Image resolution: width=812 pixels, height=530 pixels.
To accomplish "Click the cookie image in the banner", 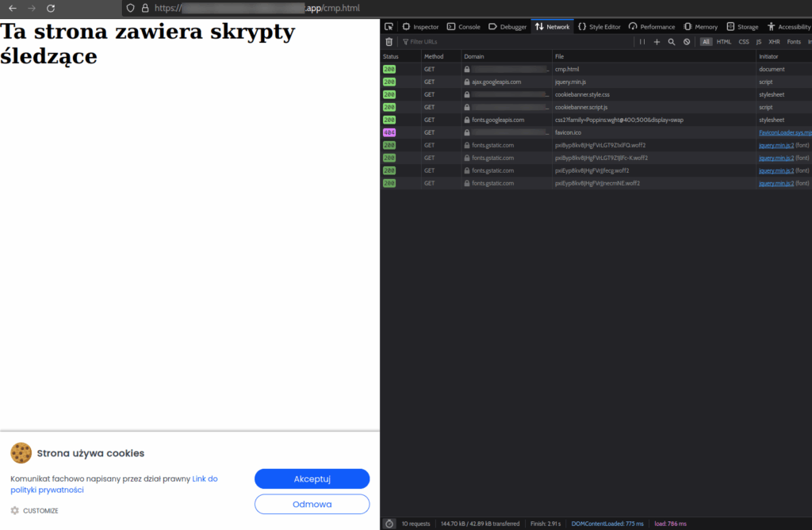I will point(21,453).
